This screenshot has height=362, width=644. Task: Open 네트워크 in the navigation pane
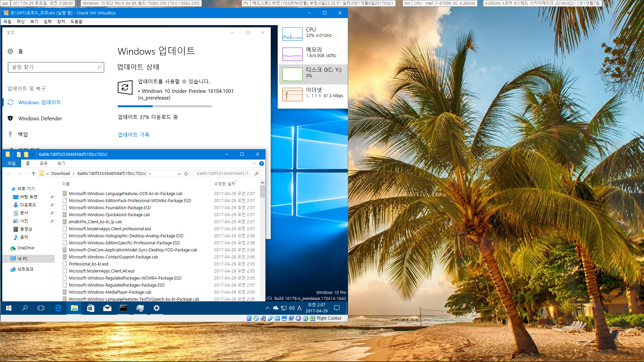[25, 269]
